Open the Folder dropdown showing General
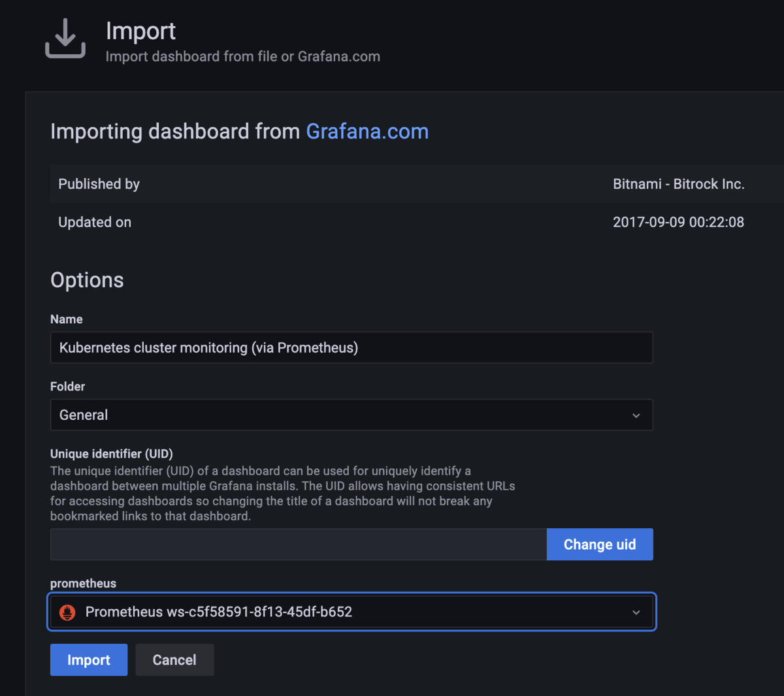This screenshot has width=784, height=696. click(351, 415)
